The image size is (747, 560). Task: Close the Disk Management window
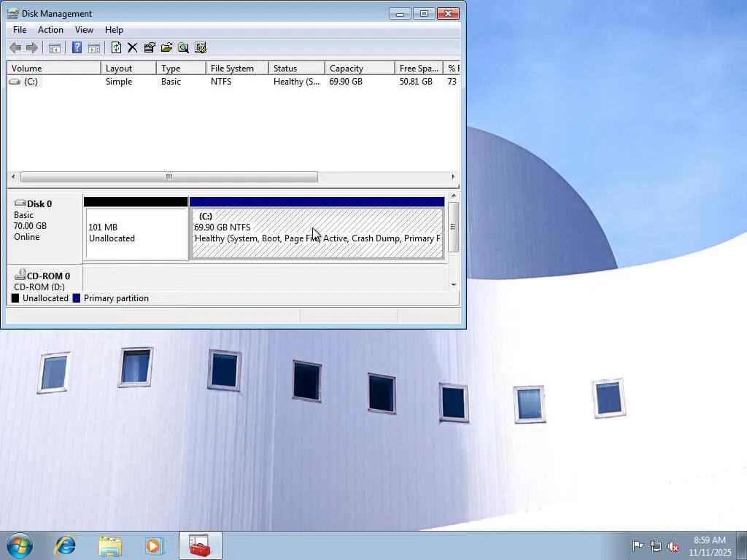coord(448,14)
